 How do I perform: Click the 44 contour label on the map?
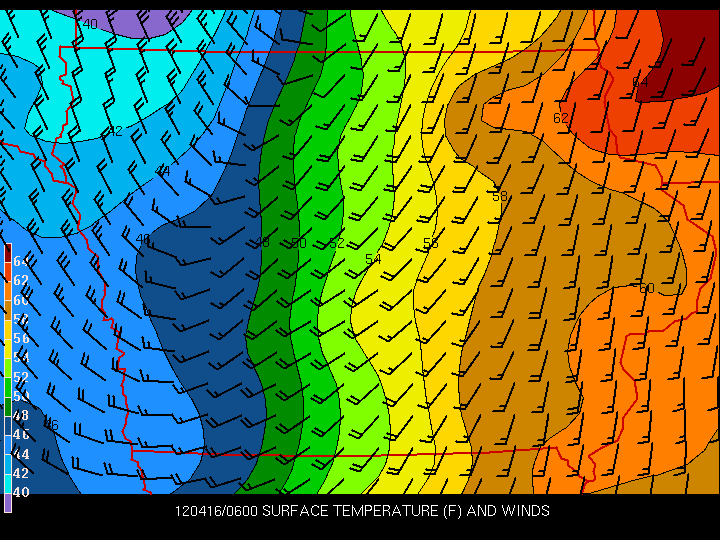[x=163, y=171]
